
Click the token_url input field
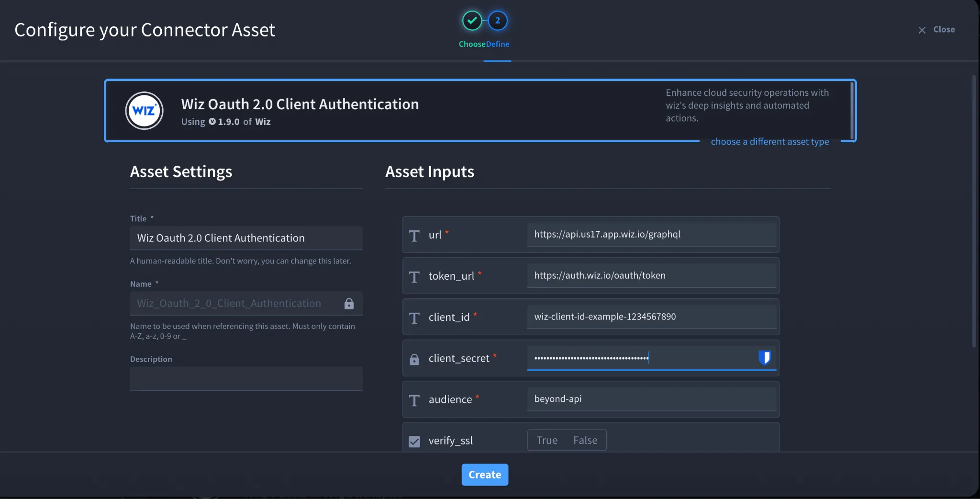point(652,275)
